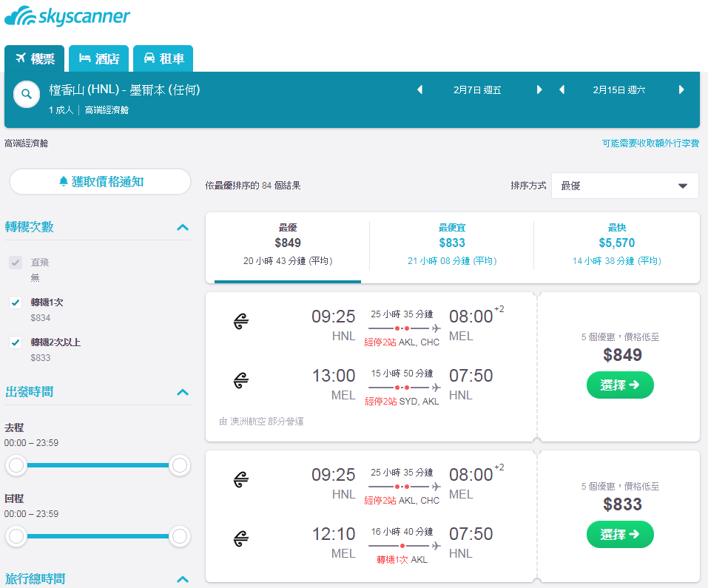This screenshot has height=588, width=708.
Task: Click 選擇 button for the $849 itinerary
Action: [620, 385]
